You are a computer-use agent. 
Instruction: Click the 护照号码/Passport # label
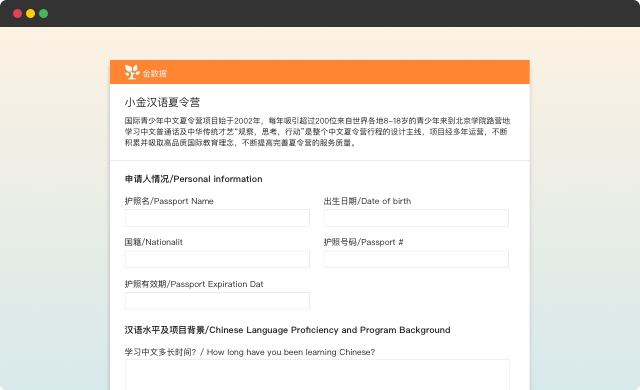[x=364, y=242]
